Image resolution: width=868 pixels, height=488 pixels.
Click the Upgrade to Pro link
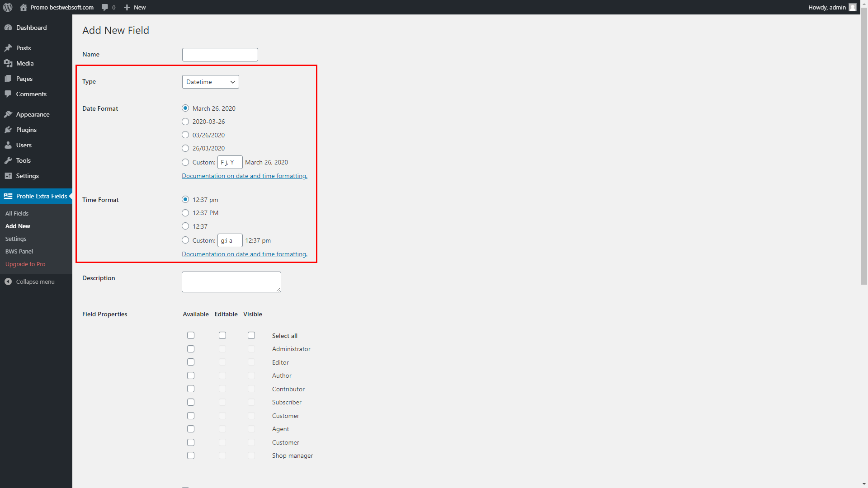[x=25, y=264]
